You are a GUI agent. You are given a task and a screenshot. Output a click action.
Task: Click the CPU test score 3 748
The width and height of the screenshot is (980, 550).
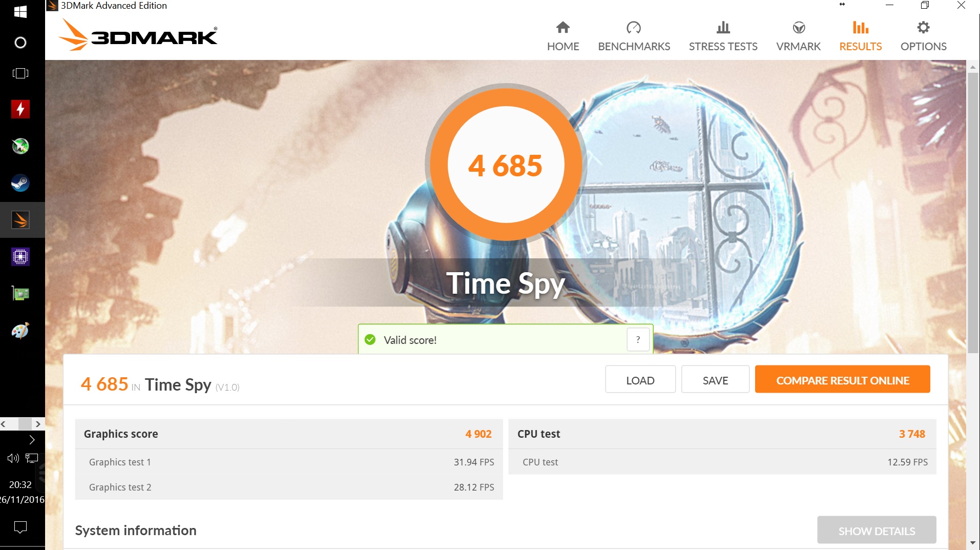[912, 434]
